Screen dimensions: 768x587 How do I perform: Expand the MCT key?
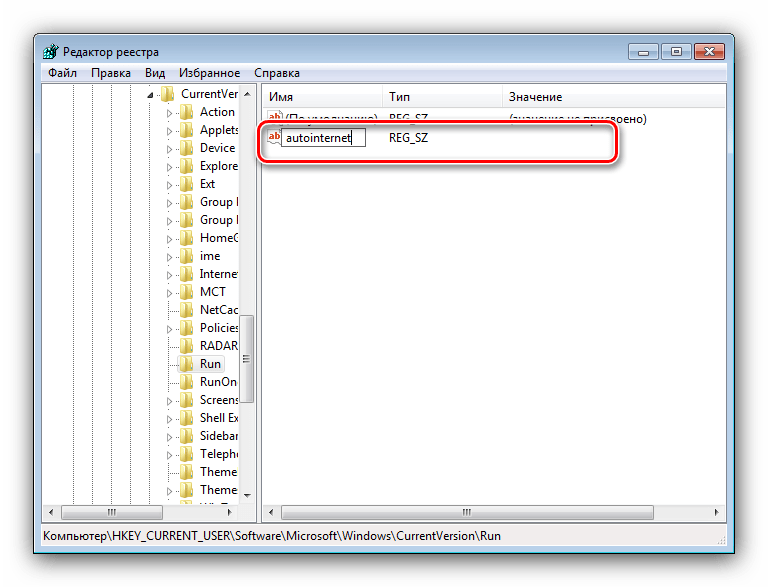[169, 293]
